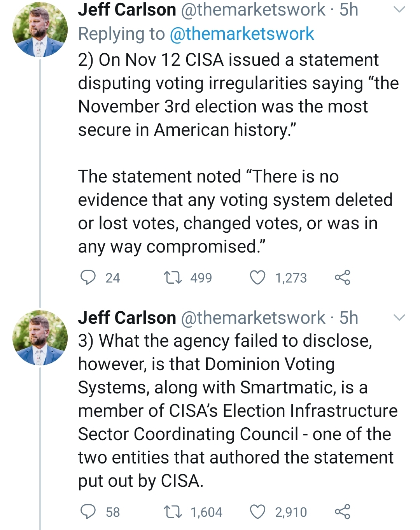Image resolution: width=420 pixels, height=530 pixels.
Task: Open Jeff Carlson's name on the second tweet
Action: pyautogui.click(x=127, y=318)
